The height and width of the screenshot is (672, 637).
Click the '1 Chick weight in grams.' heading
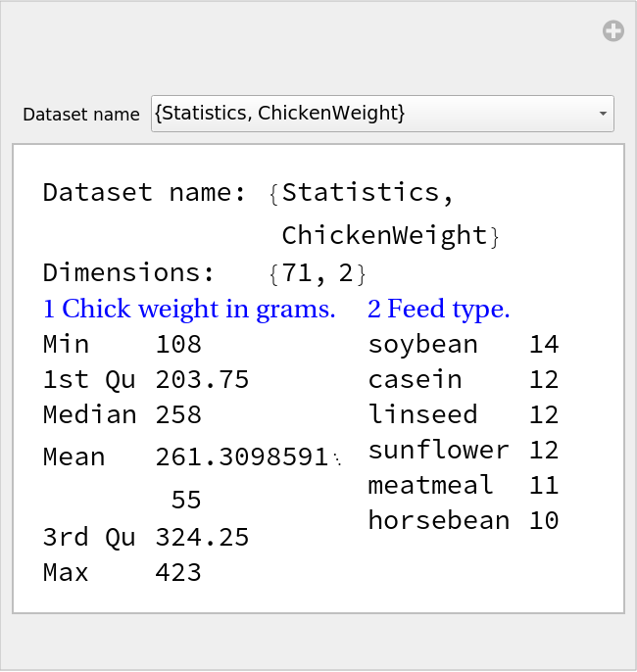189,310
